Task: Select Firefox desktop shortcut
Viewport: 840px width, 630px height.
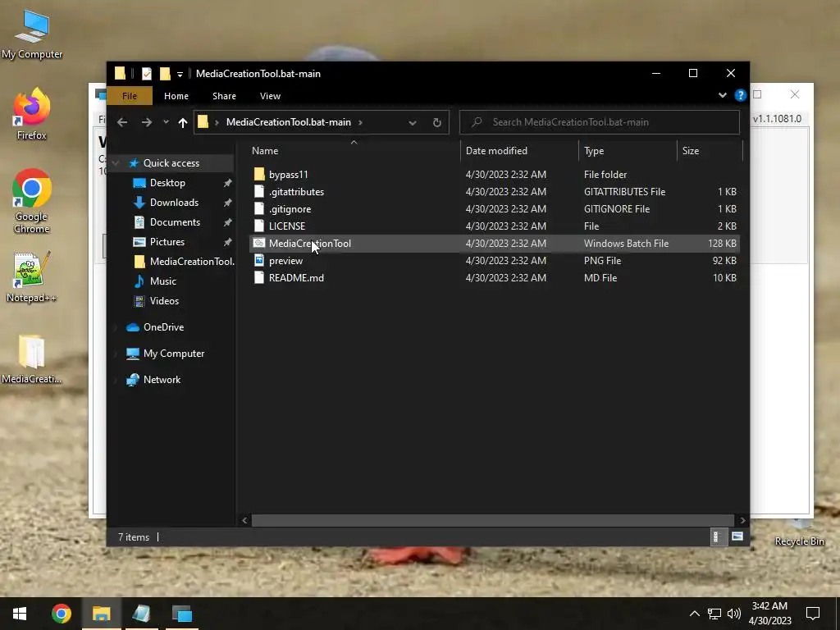Action: [32, 114]
